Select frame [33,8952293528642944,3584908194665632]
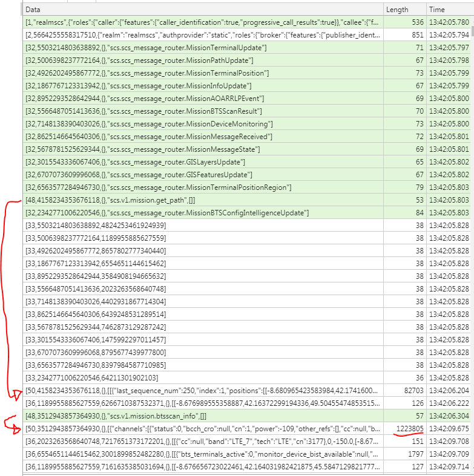The width and height of the screenshot is (474, 476). (x=246, y=276)
